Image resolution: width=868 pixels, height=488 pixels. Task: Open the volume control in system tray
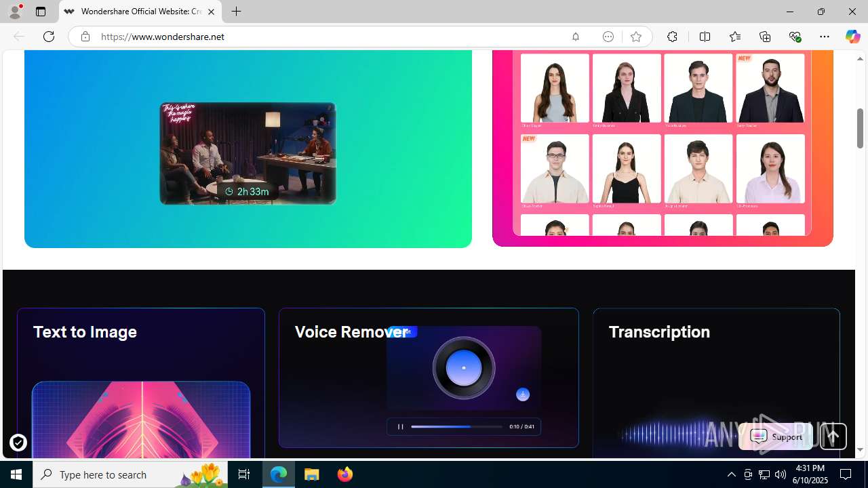point(781,474)
